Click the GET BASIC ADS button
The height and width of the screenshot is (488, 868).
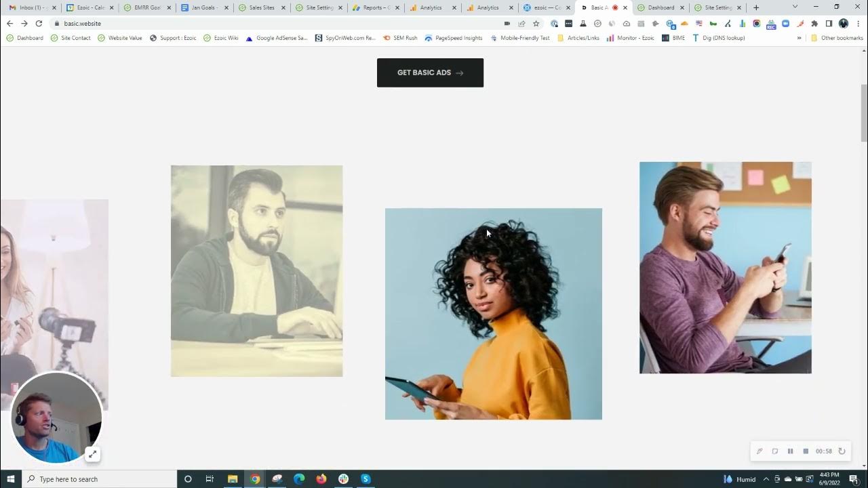pos(430,73)
